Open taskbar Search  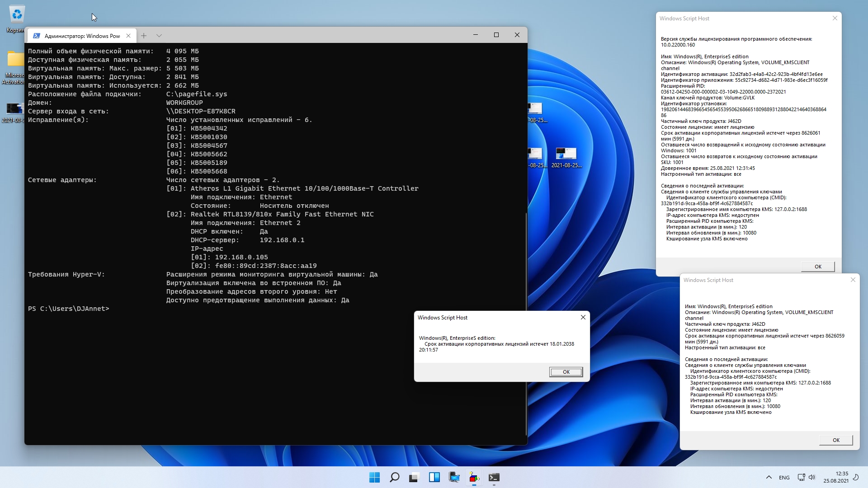394,477
